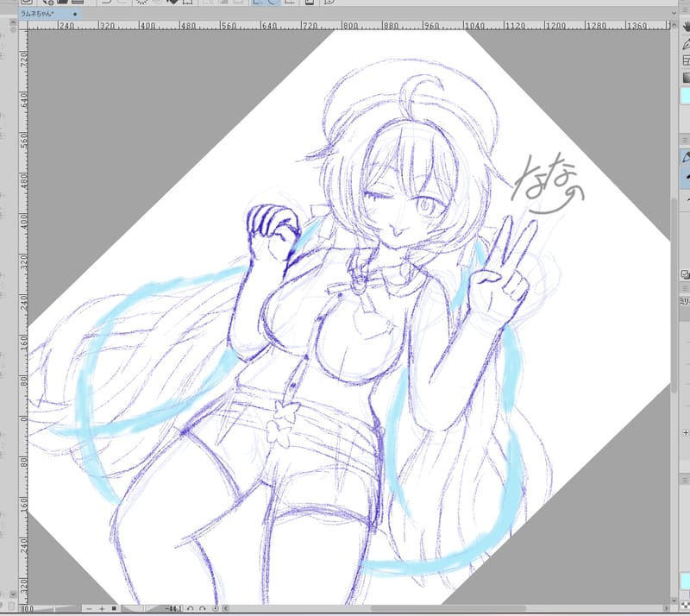
Task: Tick the checkbox in the right panel
Action: [685, 274]
